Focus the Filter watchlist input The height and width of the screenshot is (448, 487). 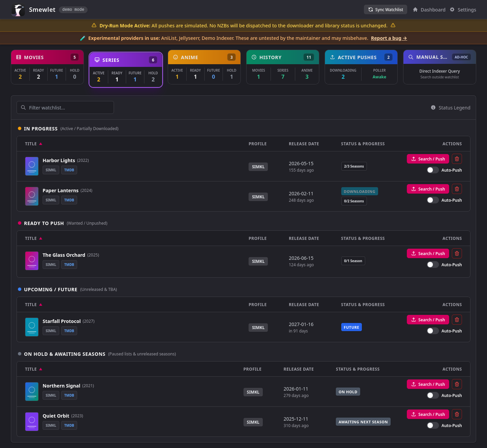(x=65, y=107)
